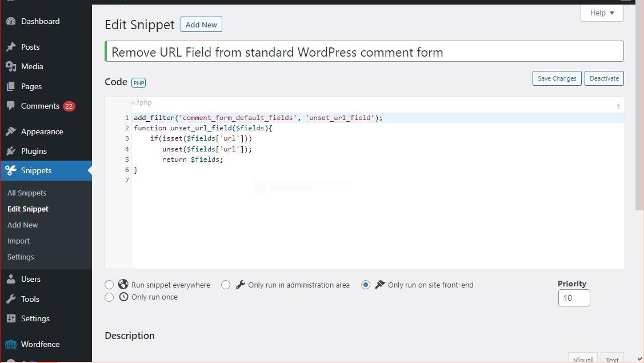Open Snippets menu label
Viewport: 644px width, 363px height.
pyautogui.click(x=36, y=170)
